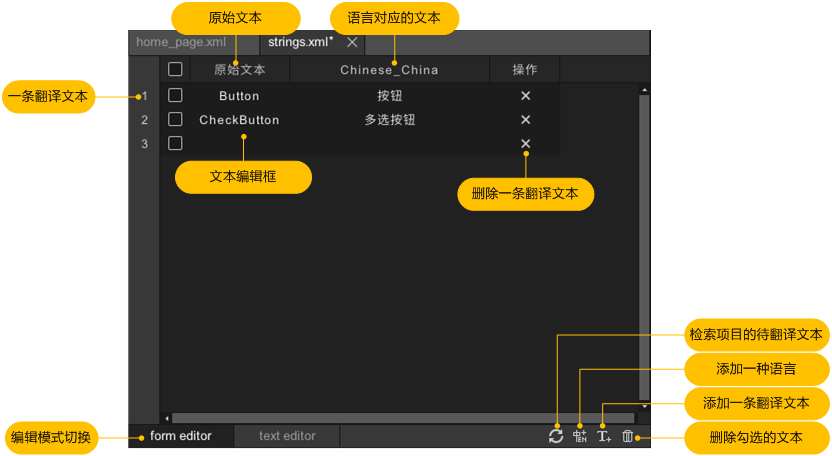Delete the CheckButton translation row with X
Screen dimensions: 832x456
click(x=525, y=119)
